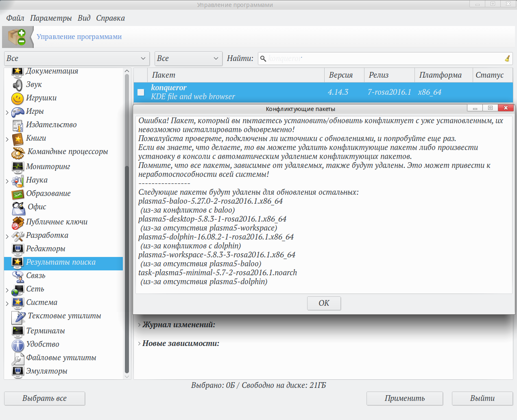Click the Командные процессоры shell icon
Viewport: 517px width, 420px height.
(x=18, y=152)
